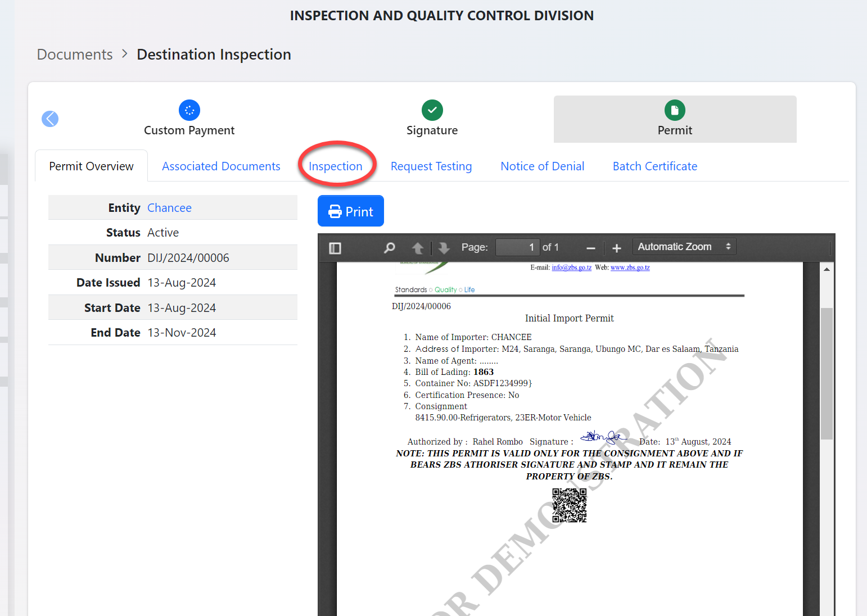This screenshot has width=867, height=616.
Task: Zoom out with the minus button
Action: click(x=590, y=248)
